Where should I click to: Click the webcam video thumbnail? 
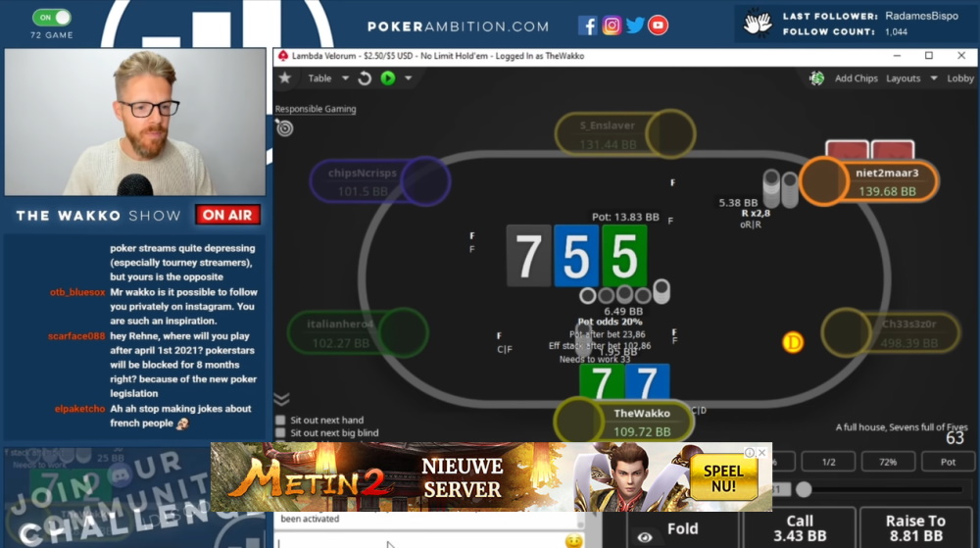pyautogui.click(x=135, y=122)
